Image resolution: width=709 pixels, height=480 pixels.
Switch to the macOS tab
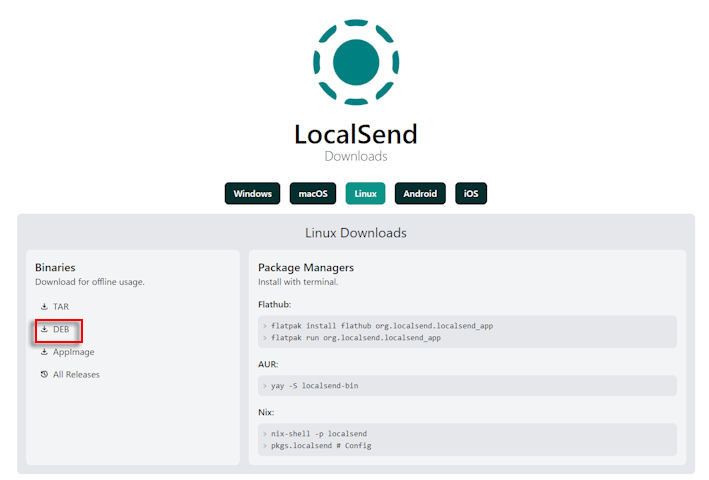[313, 193]
